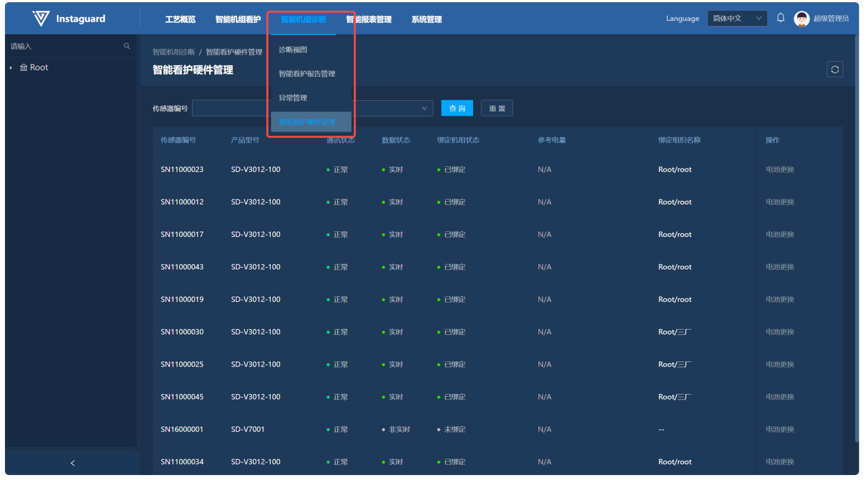Click the Root organization building icon
This screenshot has width=868, height=480.
click(x=24, y=68)
